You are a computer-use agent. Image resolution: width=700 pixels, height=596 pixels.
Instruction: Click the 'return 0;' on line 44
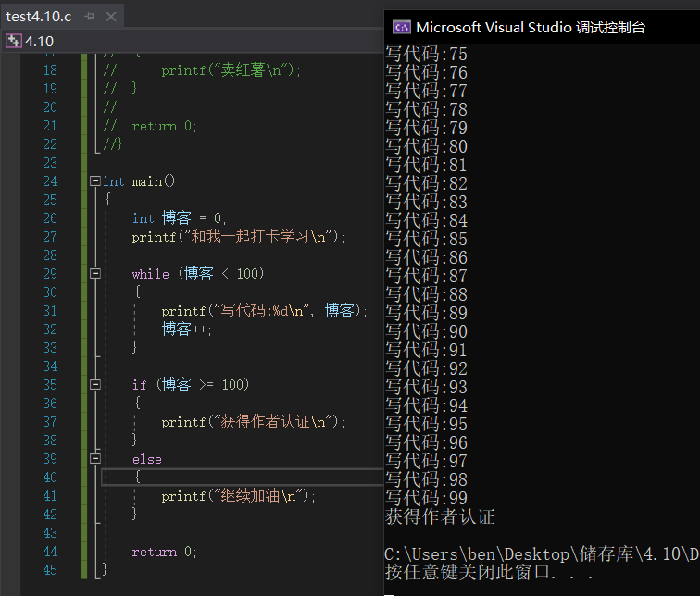point(164,552)
